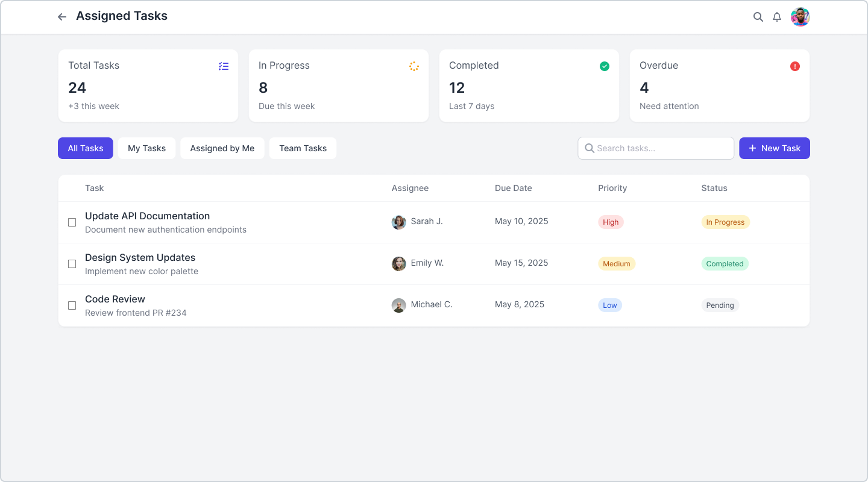Check the Update API Documentation checkbox
This screenshot has height=482, width=868.
tap(72, 222)
